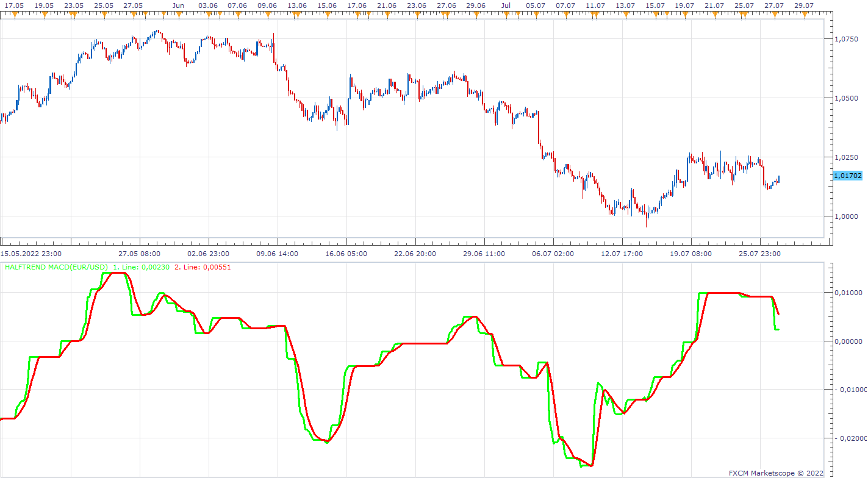Click the 1,0250 price axis label
868x478 pixels.
(x=846, y=157)
